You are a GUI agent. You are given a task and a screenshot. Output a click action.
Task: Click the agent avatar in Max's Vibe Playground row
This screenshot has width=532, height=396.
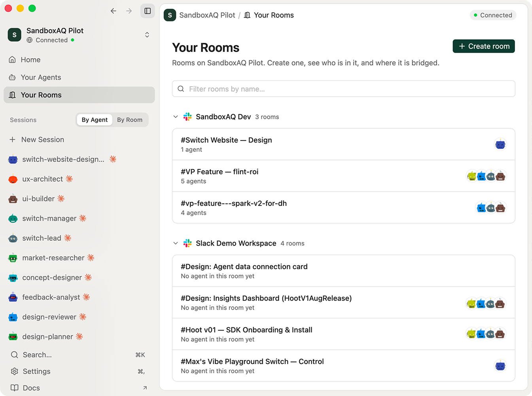pos(500,366)
